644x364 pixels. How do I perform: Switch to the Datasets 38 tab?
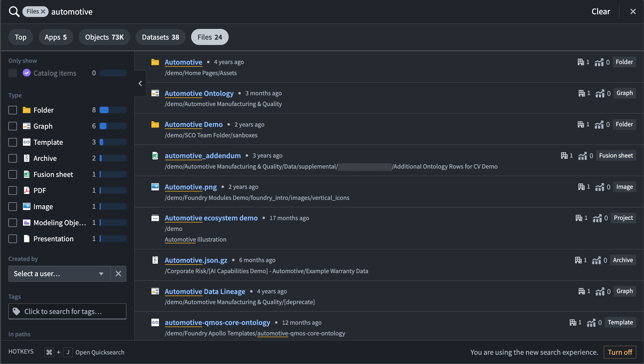click(161, 37)
